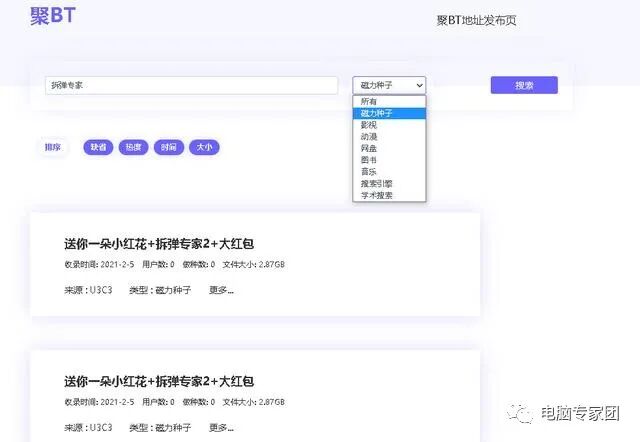Screen dimensions: 640x442
Task: Click 文件大小: 2.87GB in the second result
Action: [253, 402]
